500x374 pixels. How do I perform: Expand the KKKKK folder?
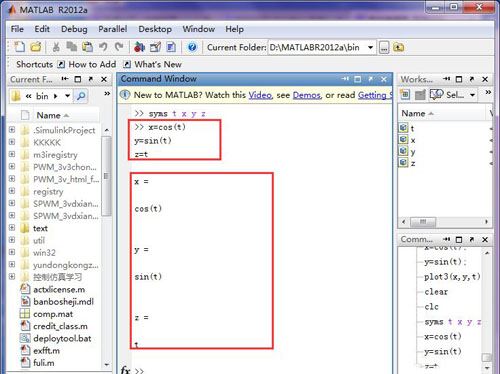click(12, 142)
